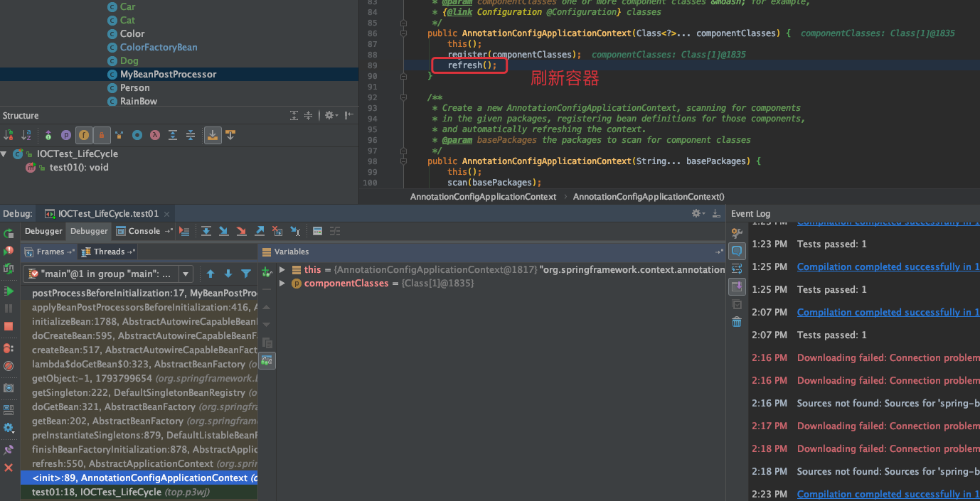Click Evaluate Expression calculator icon
980x501 pixels.
pyautogui.click(x=317, y=231)
